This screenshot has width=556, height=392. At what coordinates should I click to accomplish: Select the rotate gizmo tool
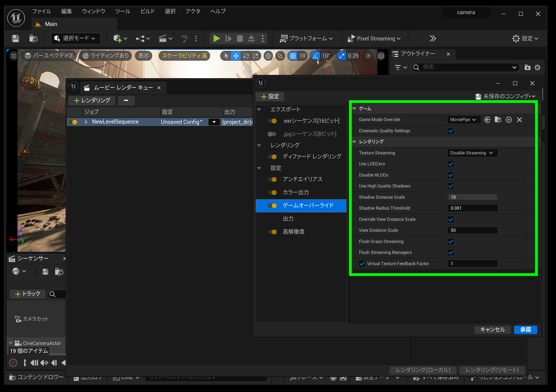[246, 56]
